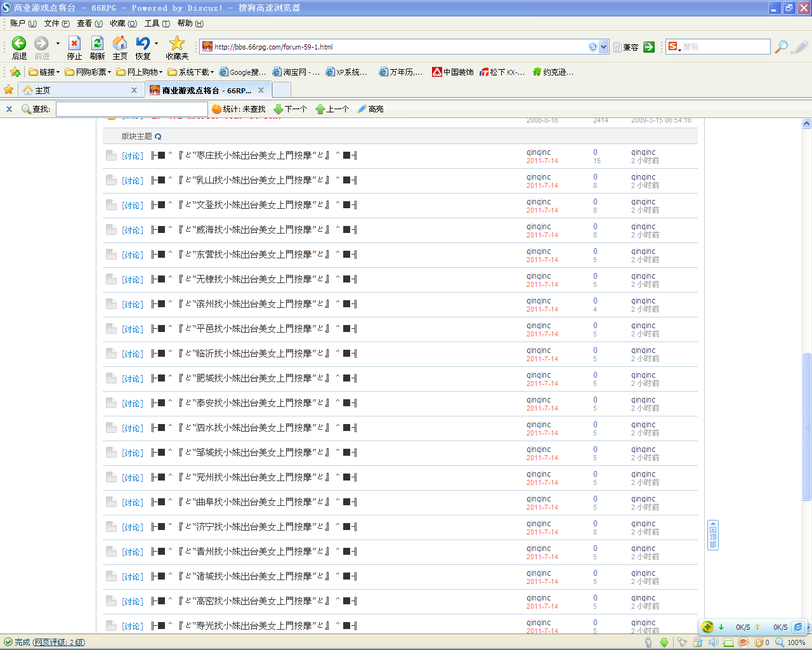Click the search magnifier icon
Screen dimensions: 812x650
click(x=782, y=47)
